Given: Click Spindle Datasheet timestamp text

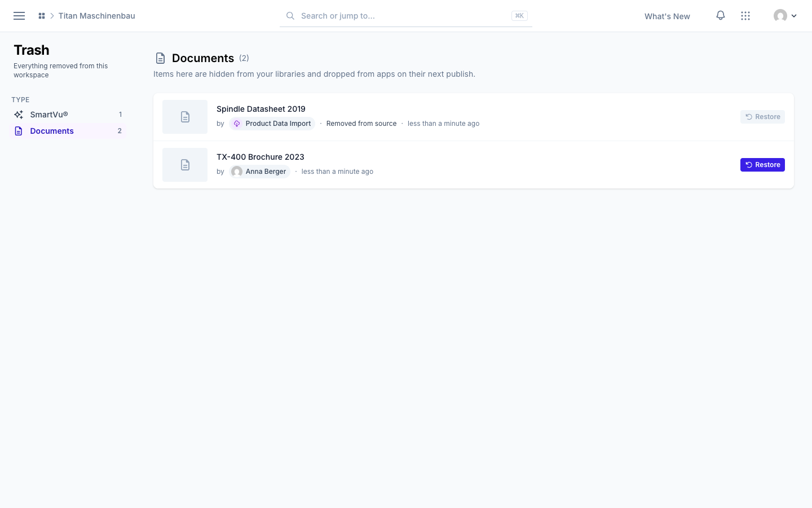Looking at the screenshot, I should click(444, 124).
